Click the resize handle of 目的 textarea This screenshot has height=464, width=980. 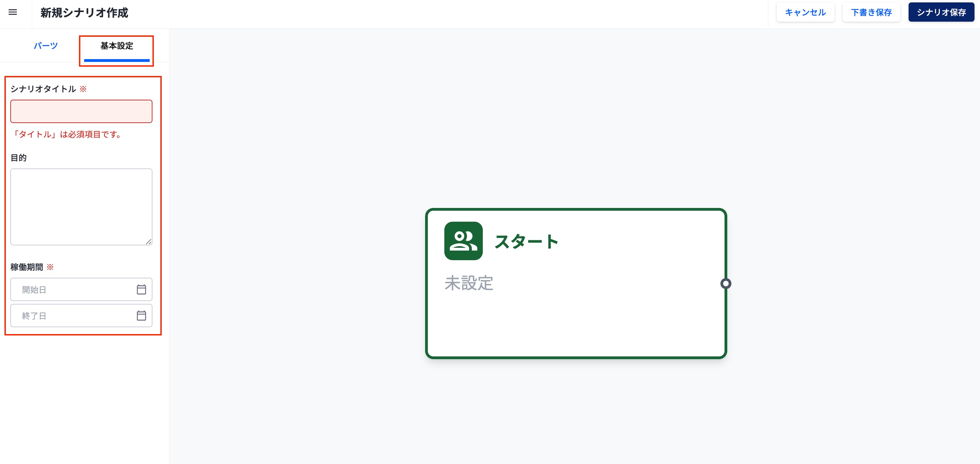[148, 242]
